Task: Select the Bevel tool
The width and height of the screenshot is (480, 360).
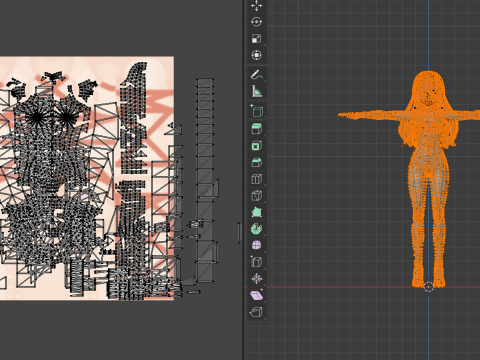Action: pos(256,162)
